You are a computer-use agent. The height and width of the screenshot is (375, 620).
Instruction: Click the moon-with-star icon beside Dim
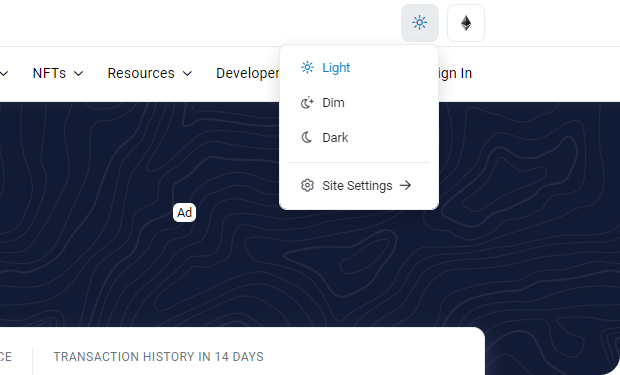[307, 103]
